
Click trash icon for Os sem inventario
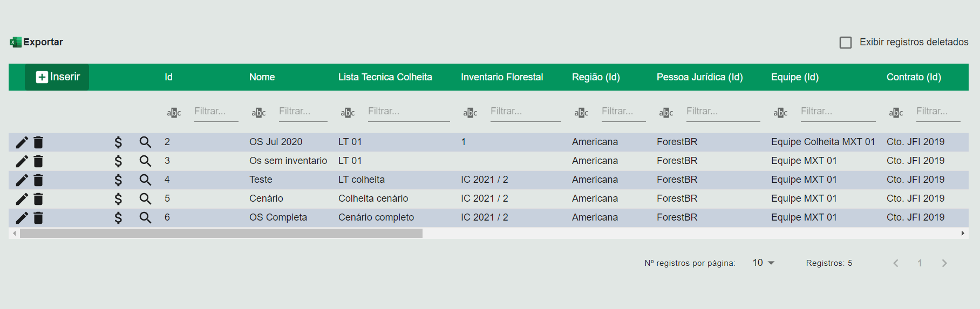[x=38, y=161]
